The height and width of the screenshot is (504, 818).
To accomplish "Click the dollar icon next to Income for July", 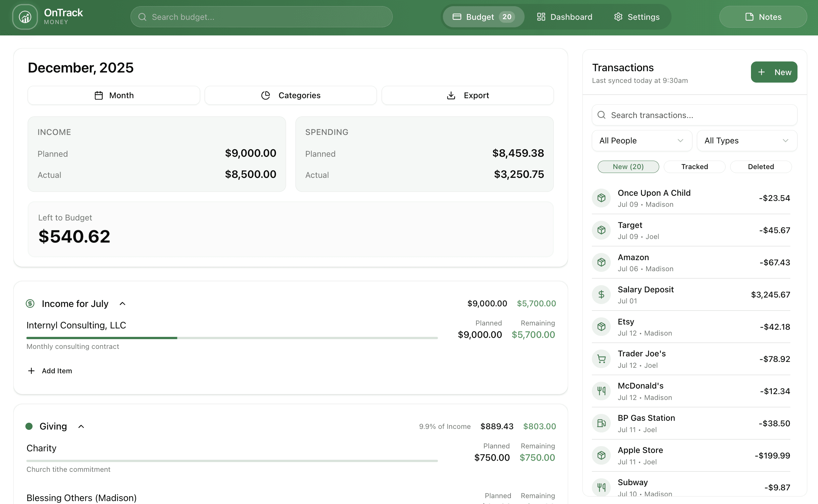I will pos(30,303).
